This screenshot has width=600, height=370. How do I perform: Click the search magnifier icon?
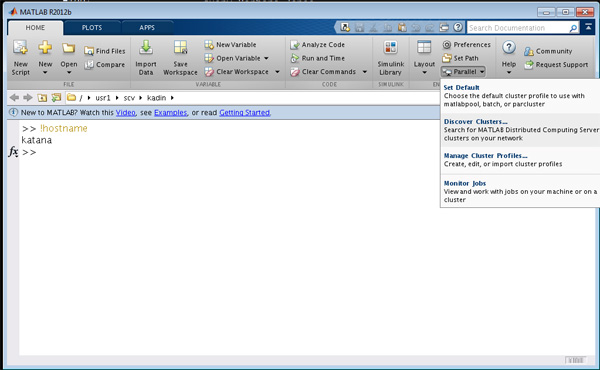[x=573, y=28]
